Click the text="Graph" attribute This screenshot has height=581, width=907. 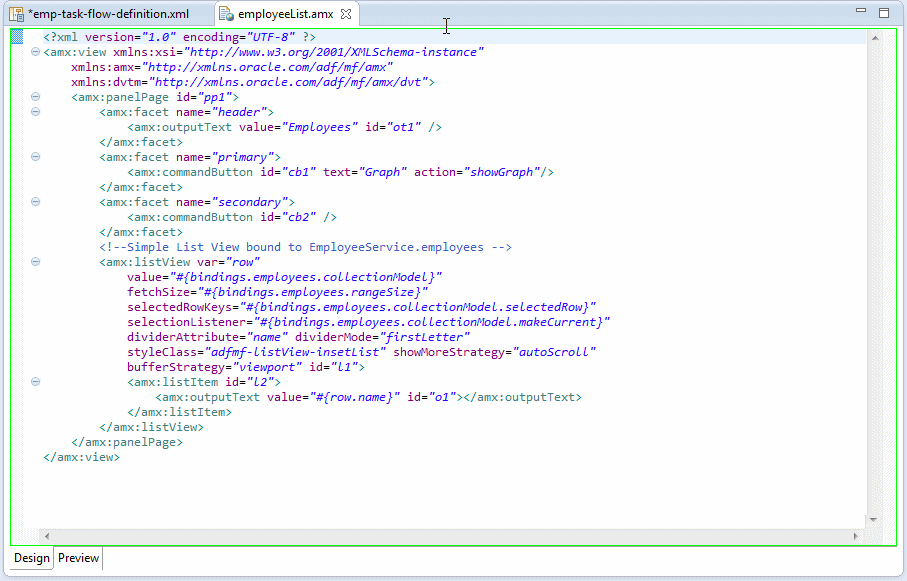pos(365,172)
